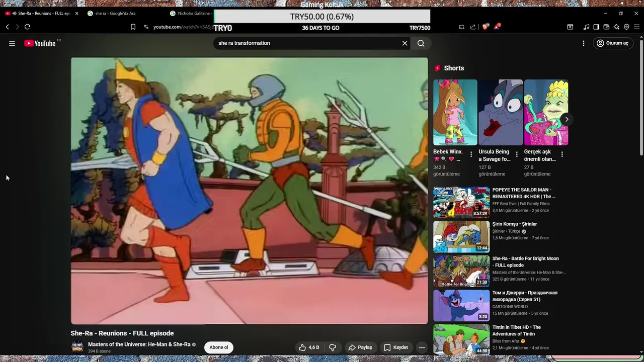The height and width of the screenshot is (362, 644).
Task: Open POPEYE THE SAILOR MAN video title
Action: pyautogui.click(x=524, y=193)
